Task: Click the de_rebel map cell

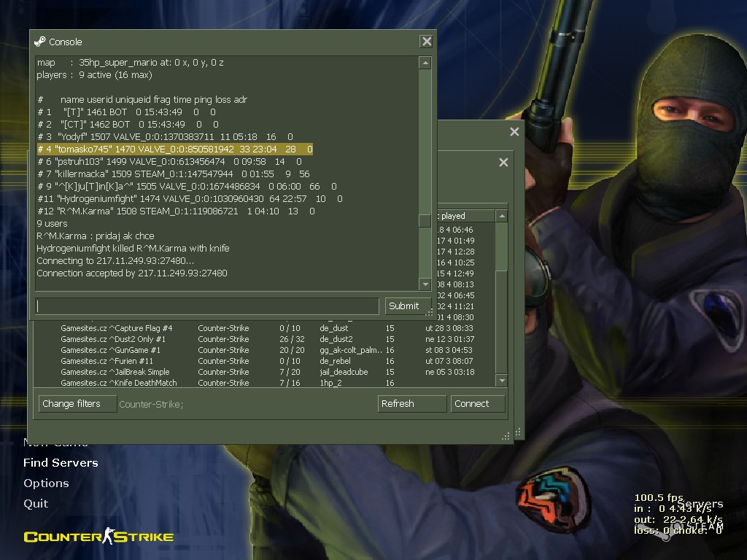Action: 335,361
